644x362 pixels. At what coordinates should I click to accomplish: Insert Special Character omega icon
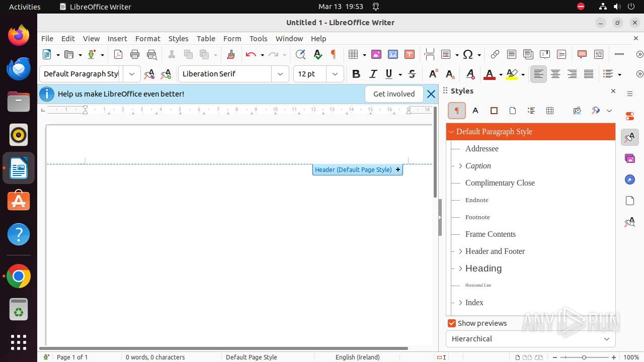tap(468, 54)
